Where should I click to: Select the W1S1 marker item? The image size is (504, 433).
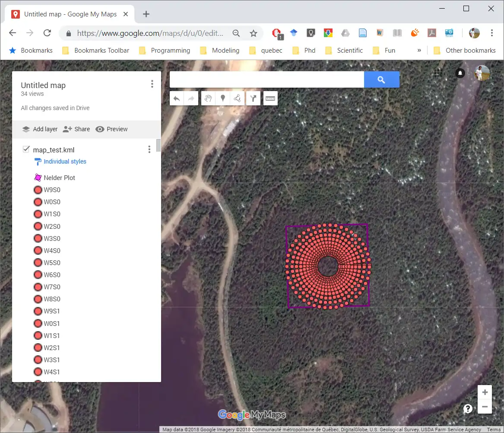pos(47,336)
